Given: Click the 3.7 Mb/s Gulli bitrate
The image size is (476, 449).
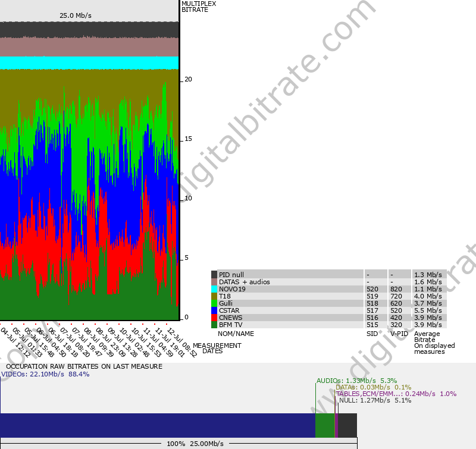Looking at the screenshot, I should click(428, 303).
